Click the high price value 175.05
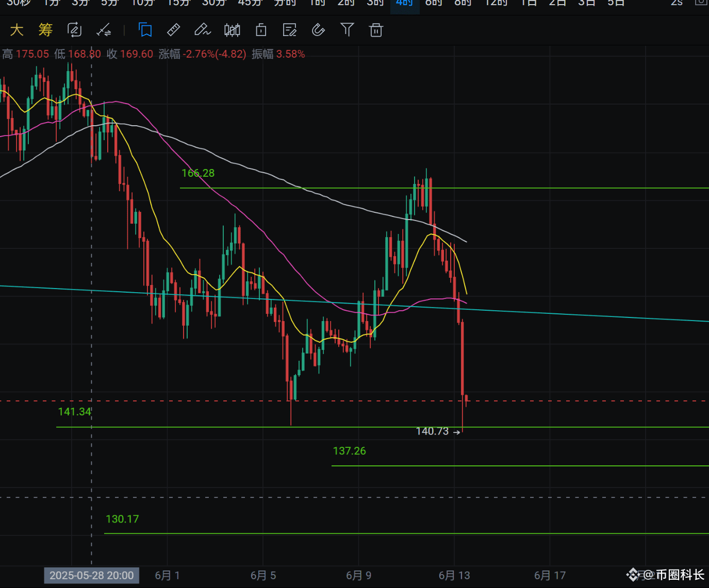The height and width of the screenshot is (588, 709). pyautogui.click(x=32, y=54)
